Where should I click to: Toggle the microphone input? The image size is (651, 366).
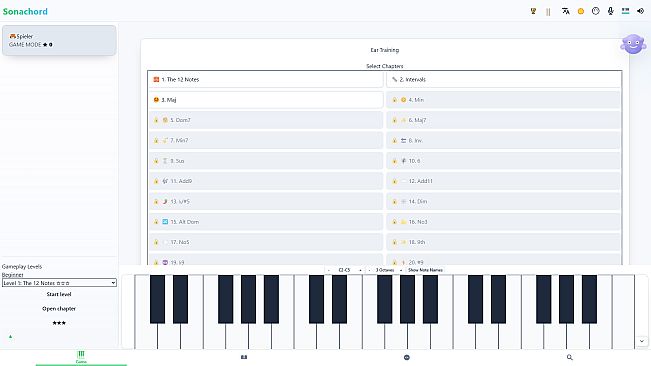pos(610,11)
